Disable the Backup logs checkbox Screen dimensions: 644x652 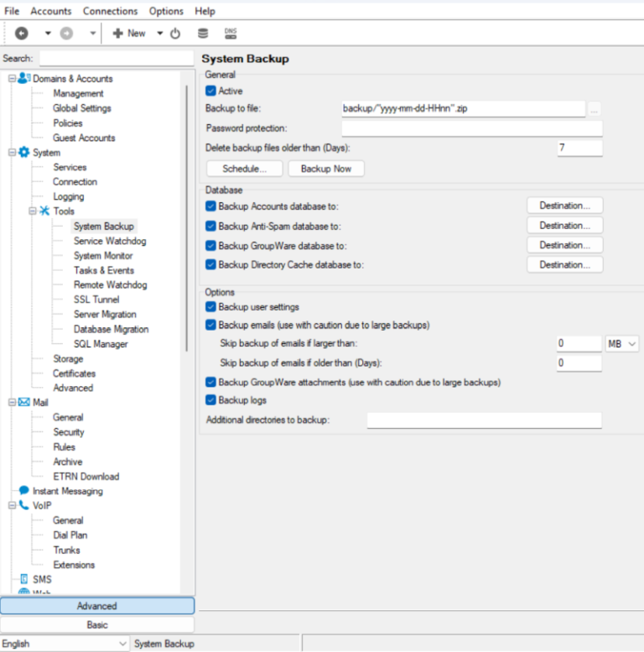pyautogui.click(x=210, y=400)
